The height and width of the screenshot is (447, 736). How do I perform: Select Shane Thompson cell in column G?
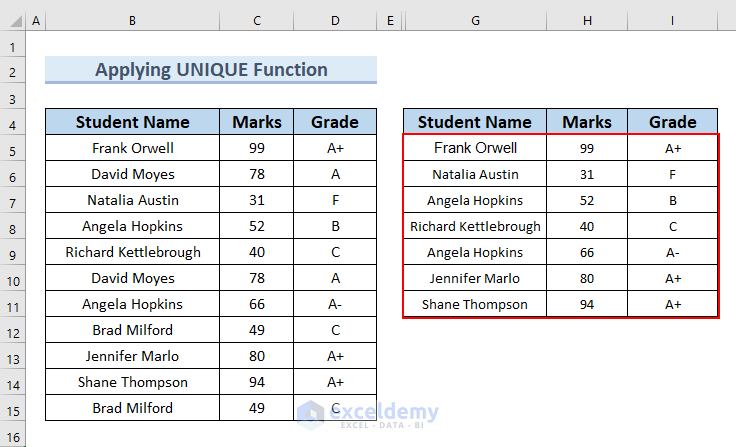coord(474,304)
